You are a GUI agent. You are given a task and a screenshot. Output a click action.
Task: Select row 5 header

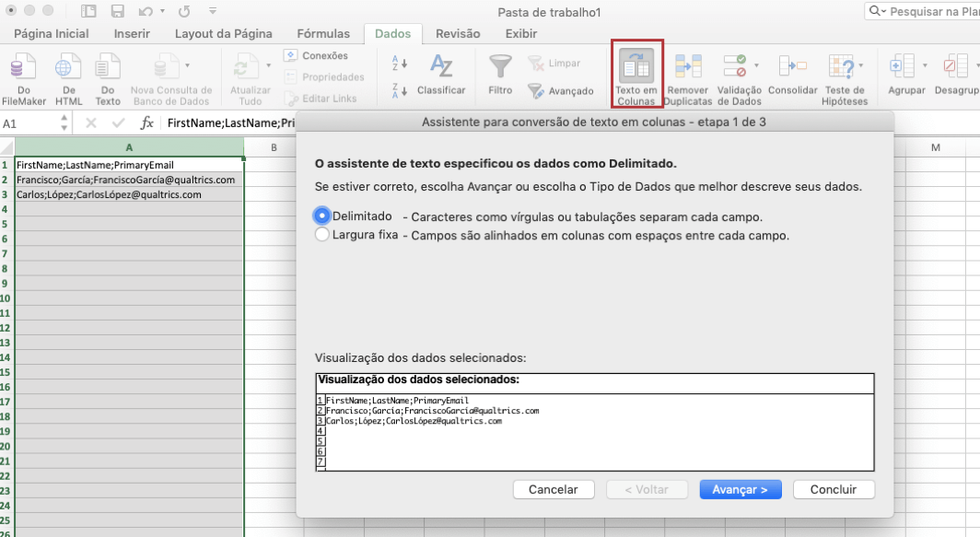[x=6, y=224]
